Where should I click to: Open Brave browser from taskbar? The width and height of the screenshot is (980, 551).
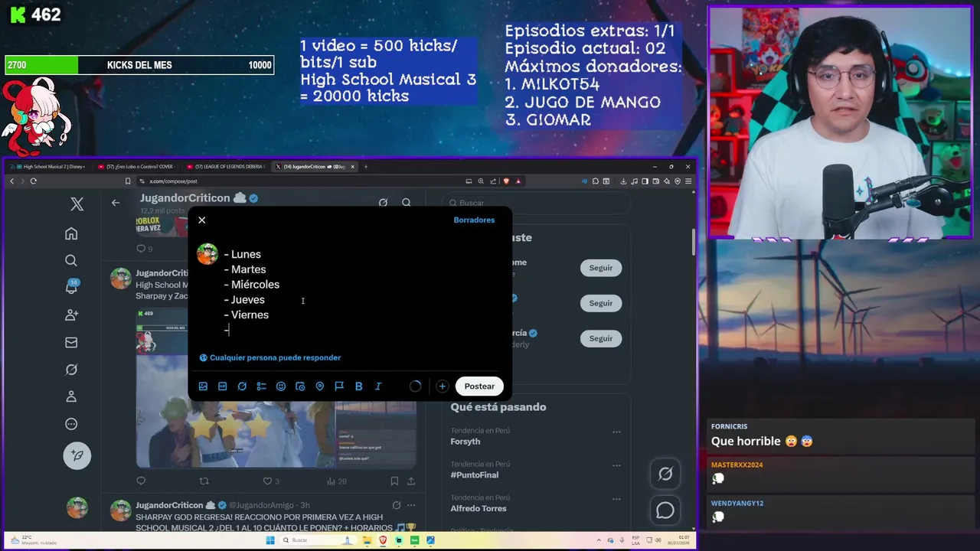pos(384,540)
